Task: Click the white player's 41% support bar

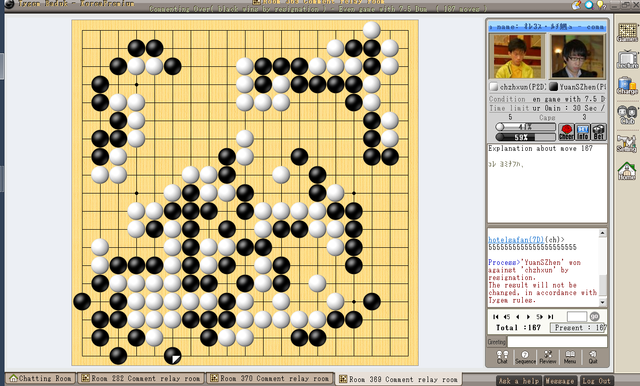Action: 525,127
